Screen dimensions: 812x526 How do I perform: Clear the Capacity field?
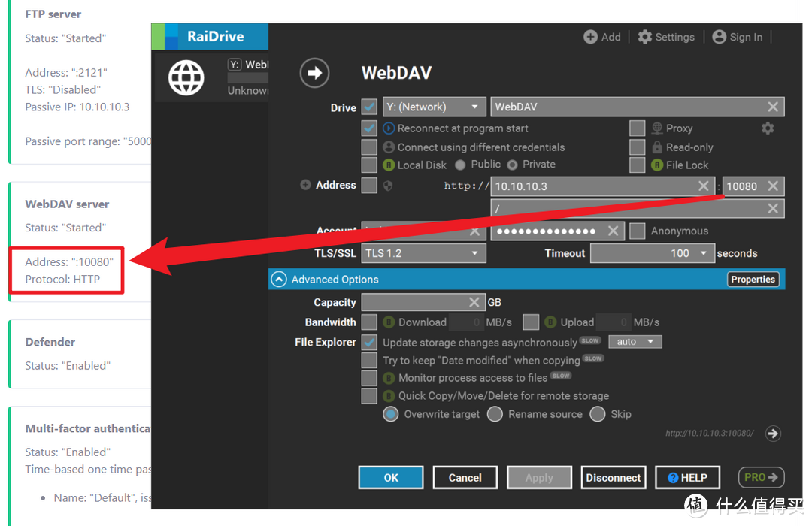pos(474,302)
